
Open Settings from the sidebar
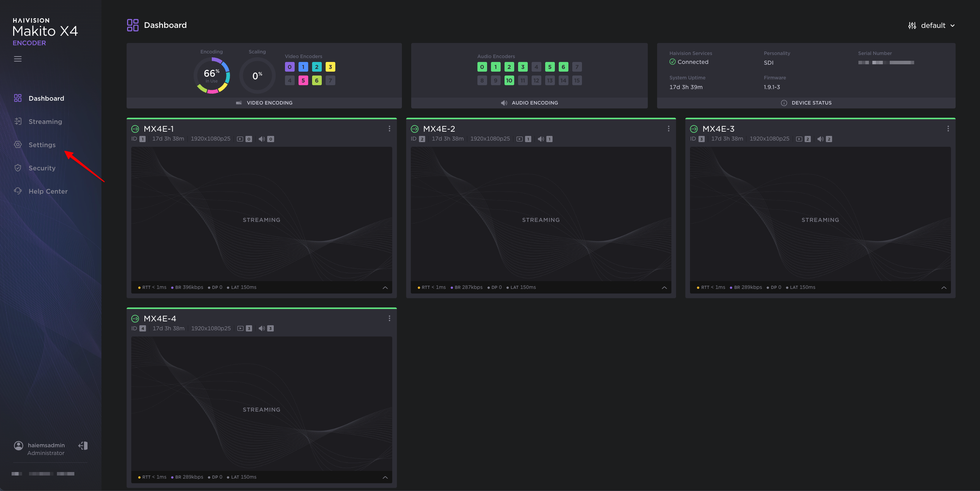(x=34, y=145)
